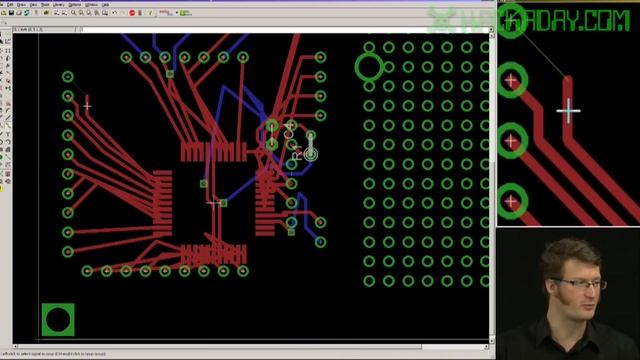This screenshot has width=640, height=360.
Task: Click the Use library toolbar icon
Action: pos(46,13)
